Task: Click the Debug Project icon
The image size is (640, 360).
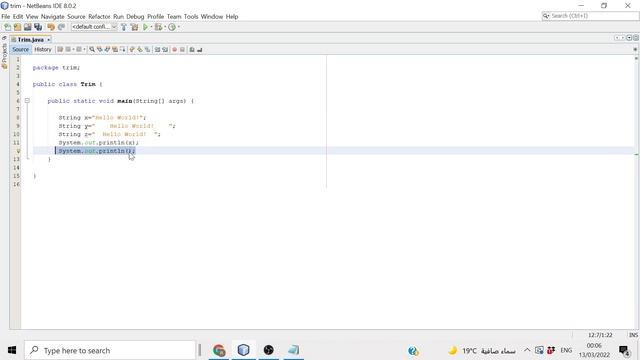Action: pyautogui.click(x=158, y=27)
